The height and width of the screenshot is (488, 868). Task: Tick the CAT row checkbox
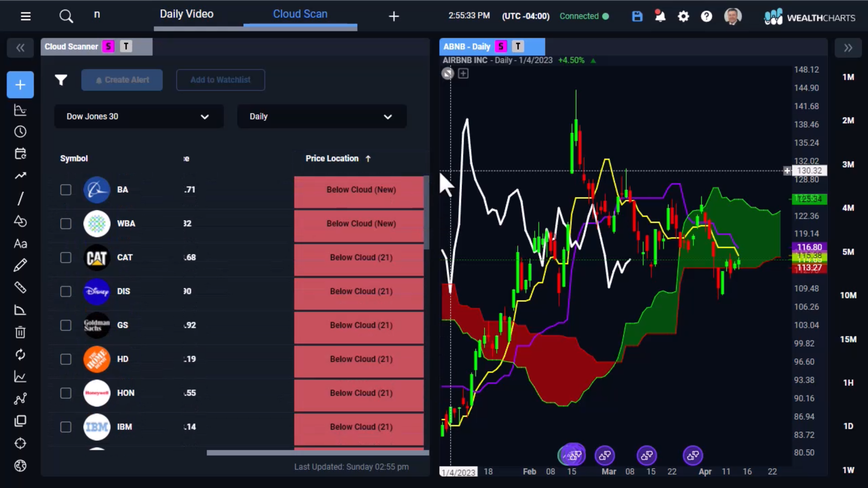(66, 258)
